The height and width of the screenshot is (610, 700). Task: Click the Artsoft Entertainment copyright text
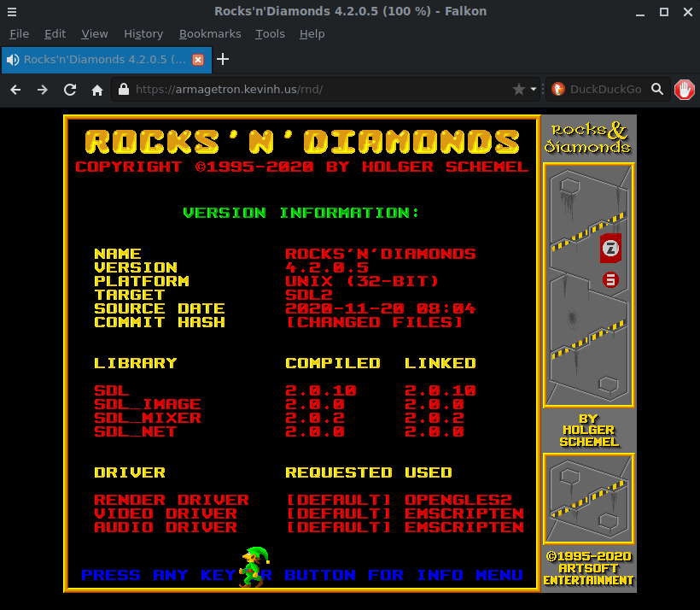588,568
